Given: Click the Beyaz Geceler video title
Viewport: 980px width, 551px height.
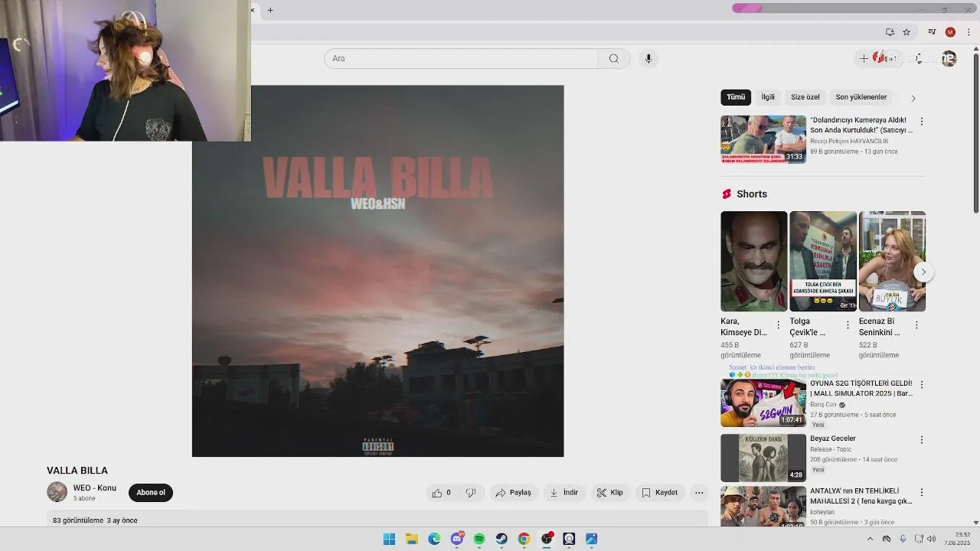Looking at the screenshot, I should (833, 439).
